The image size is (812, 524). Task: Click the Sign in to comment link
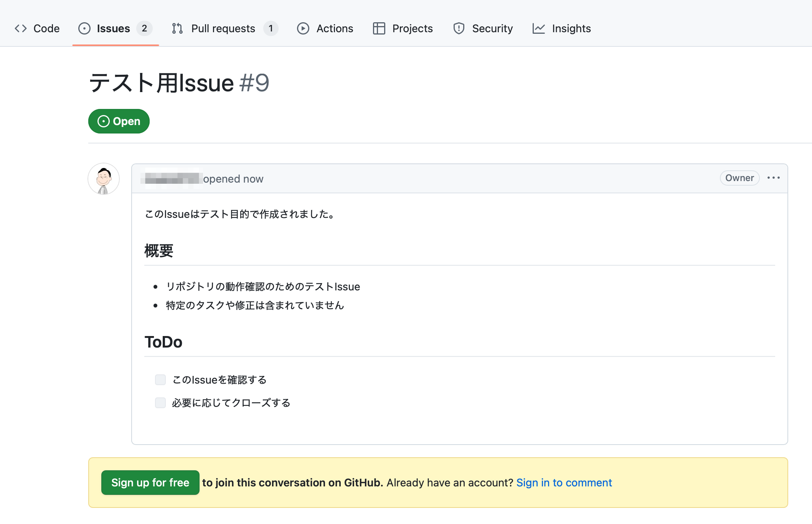[x=564, y=483]
